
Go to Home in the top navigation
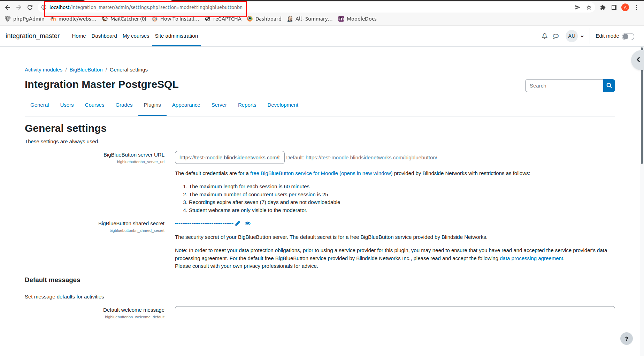[x=79, y=36]
